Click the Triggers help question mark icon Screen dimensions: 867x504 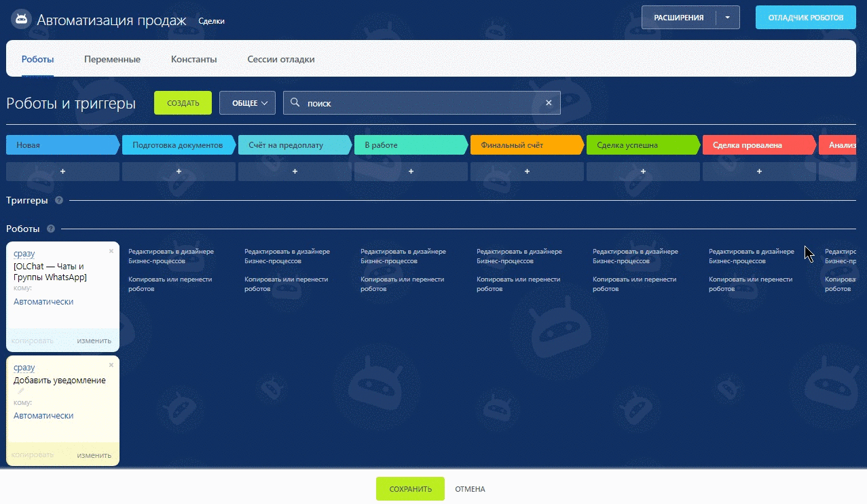pos(58,201)
